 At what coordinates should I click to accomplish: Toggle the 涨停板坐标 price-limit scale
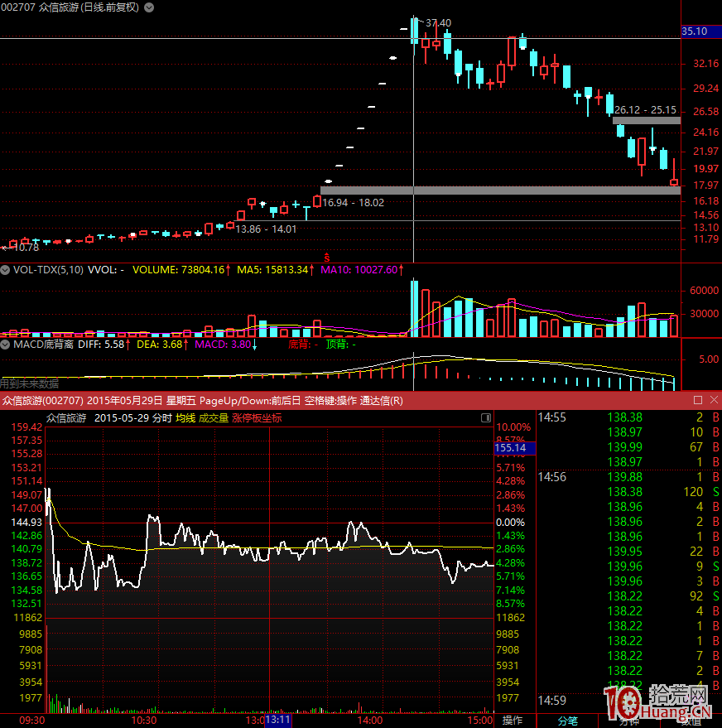point(257,418)
